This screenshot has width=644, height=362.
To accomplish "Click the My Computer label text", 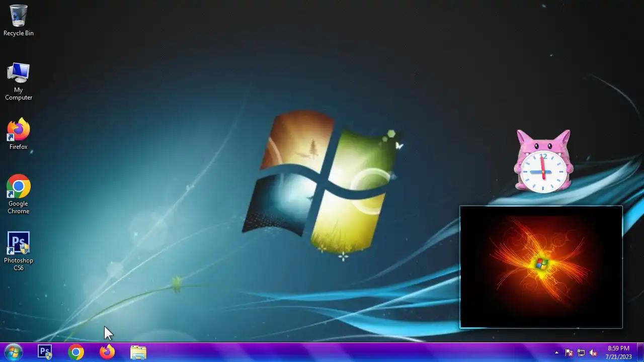I will (19, 94).
